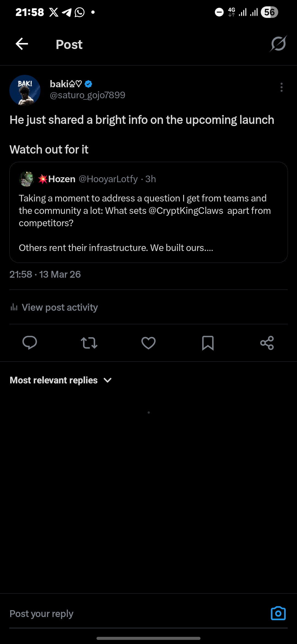Viewport: 297px width, 644px height.
Task: Expand Most relevant replies sort dropdown
Action: (x=61, y=380)
